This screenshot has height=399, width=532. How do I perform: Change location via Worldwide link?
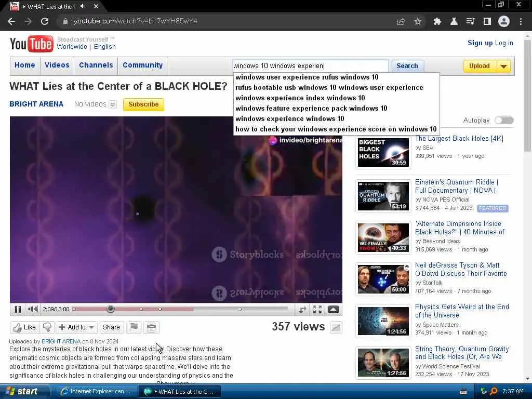click(x=72, y=46)
